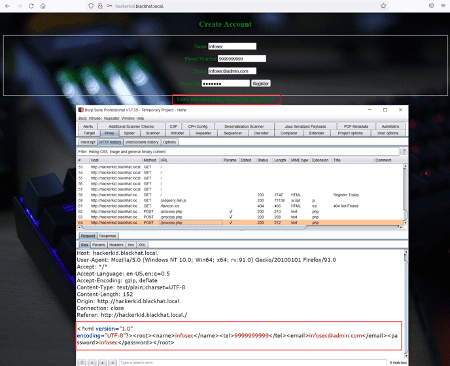Image resolution: width=450 pixels, height=366 pixels.
Task: Click the icon left of the hamburger menu
Action: [431, 6]
